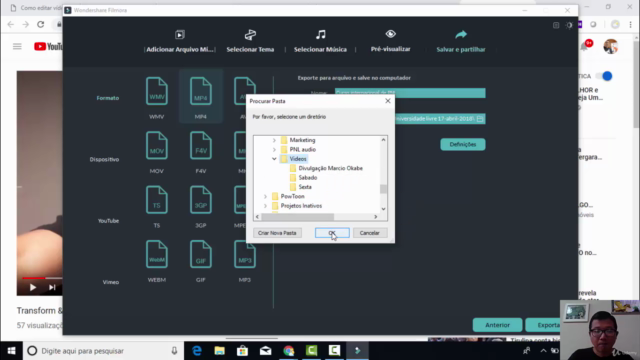Reload the Chrome page
This screenshot has width=640, height=360.
point(40,24)
